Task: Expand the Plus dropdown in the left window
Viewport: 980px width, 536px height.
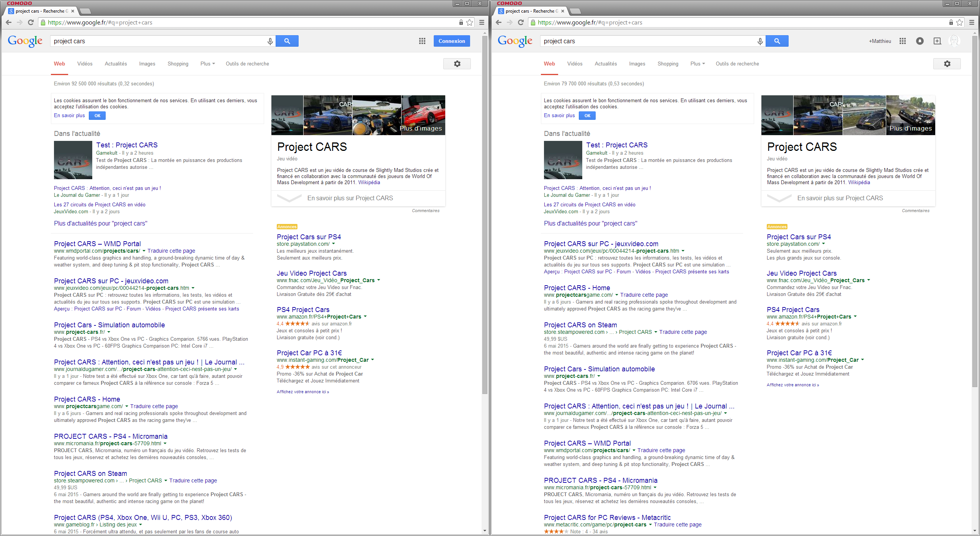Action: [208, 64]
